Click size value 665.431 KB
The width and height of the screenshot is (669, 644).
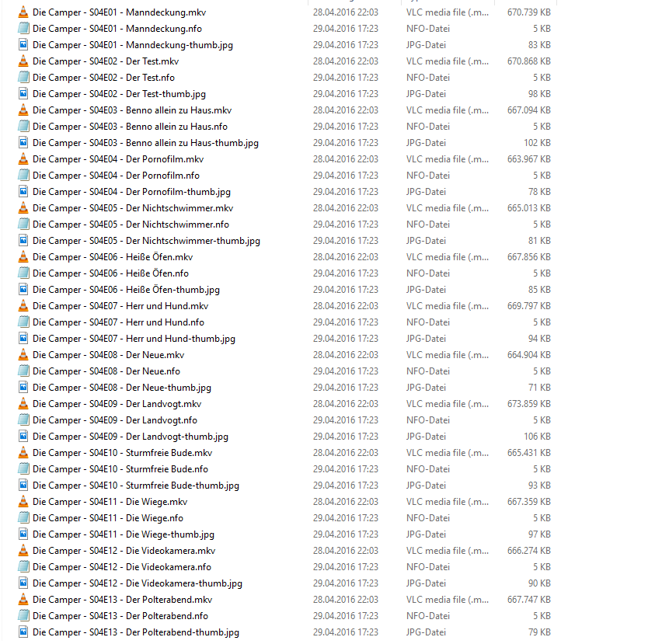pos(528,452)
